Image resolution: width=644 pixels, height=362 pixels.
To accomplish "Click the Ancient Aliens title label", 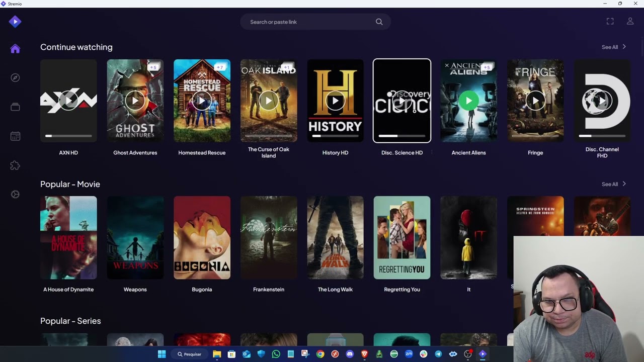I will click(x=468, y=153).
